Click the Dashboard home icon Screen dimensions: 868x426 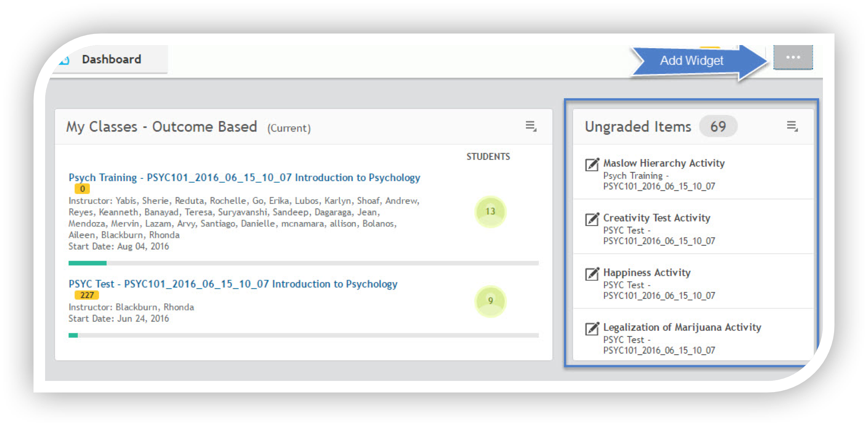pos(64,60)
